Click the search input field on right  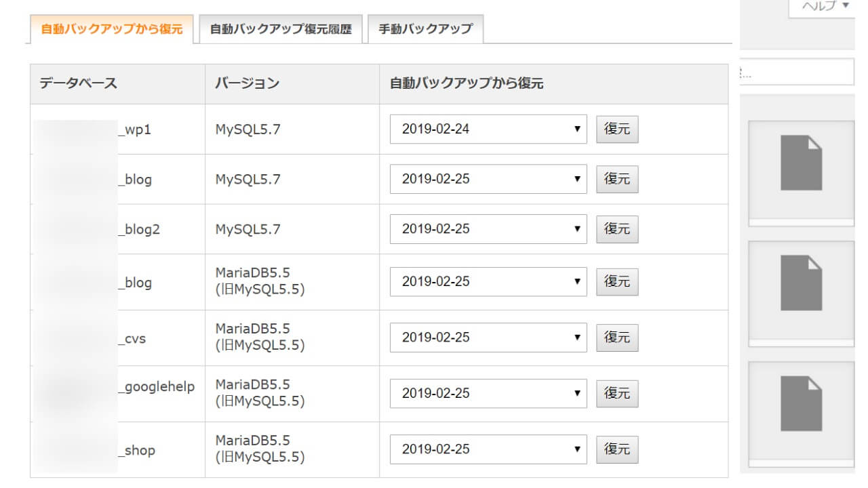[797, 72]
